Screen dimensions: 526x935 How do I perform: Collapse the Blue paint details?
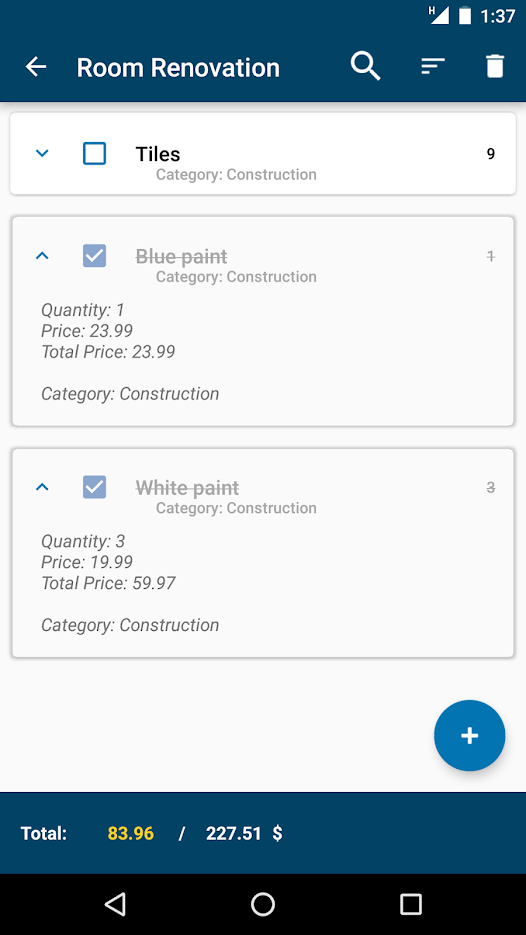[x=42, y=256]
